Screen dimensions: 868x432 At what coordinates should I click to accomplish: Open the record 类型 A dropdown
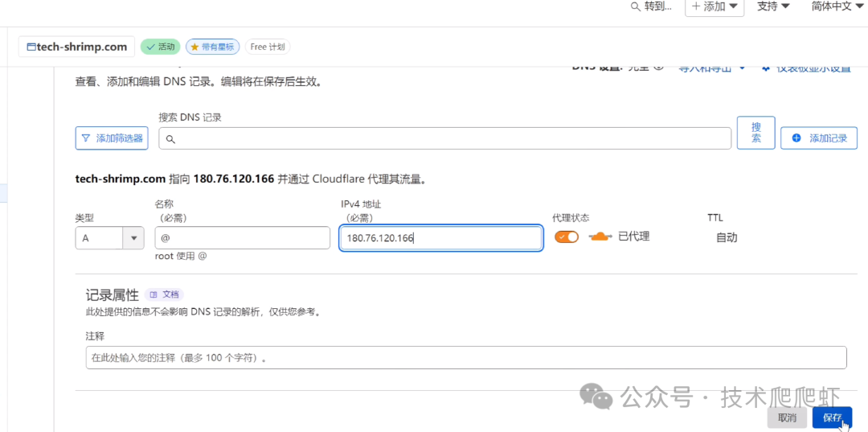coord(109,237)
